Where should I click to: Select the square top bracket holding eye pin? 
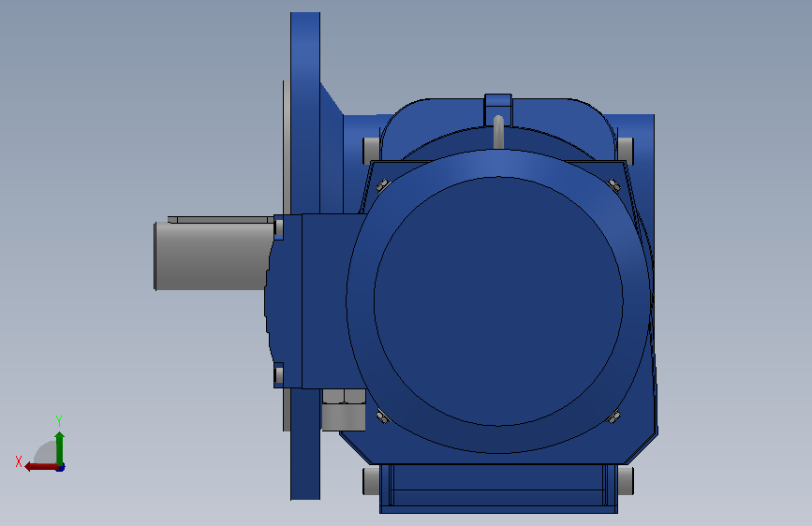[498, 110]
